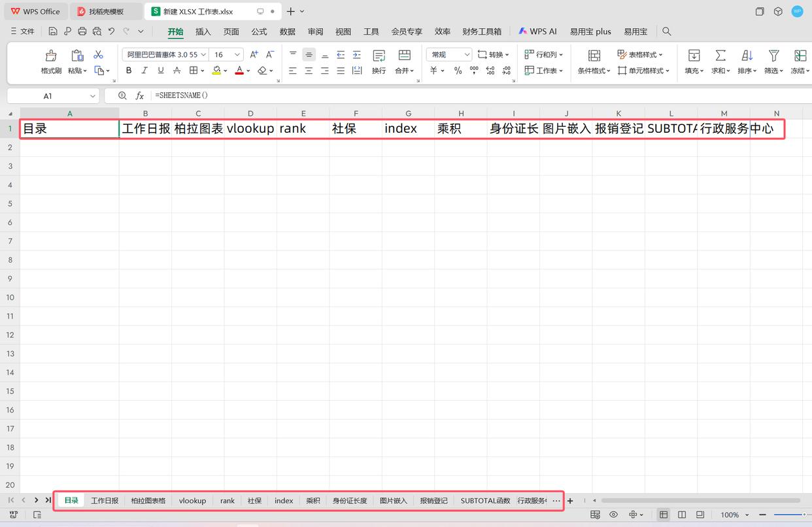Screen dimensions: 812x527
Task: Click the scissors Cut icon
Action: coord(98,55)
